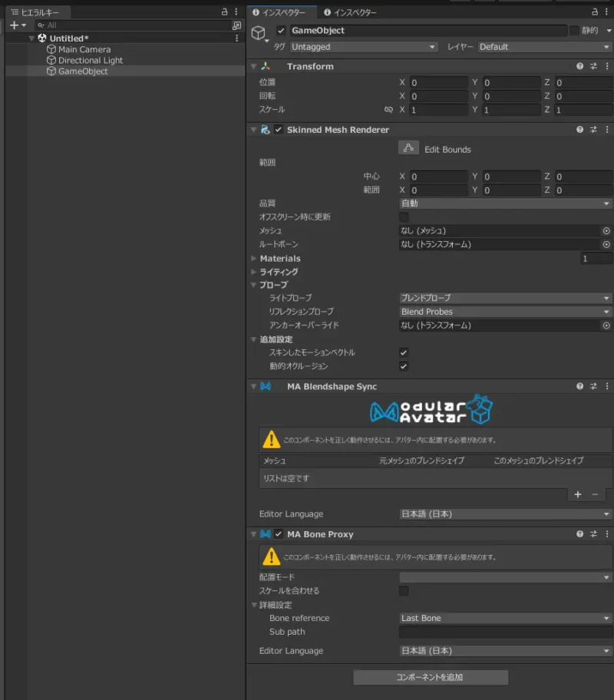614x700 pixels.
Task: Open object picker for anchor override field
Action: tap(606, 325)
